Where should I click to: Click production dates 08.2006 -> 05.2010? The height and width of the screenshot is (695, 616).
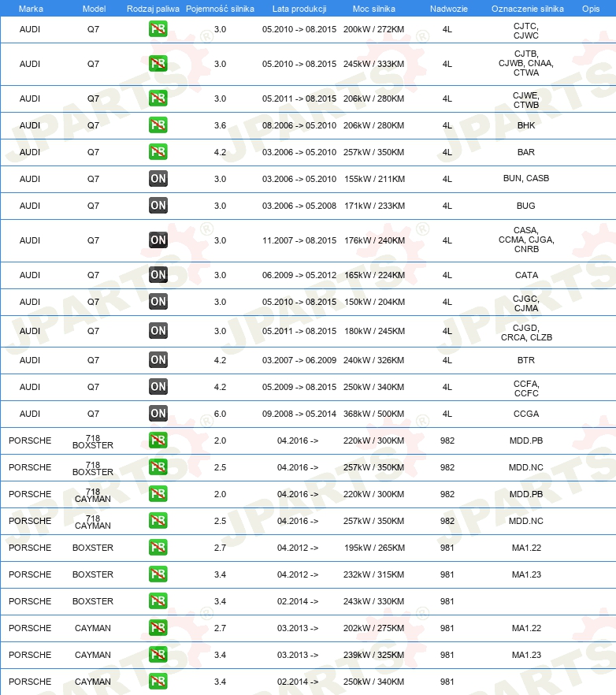point(299,125)
